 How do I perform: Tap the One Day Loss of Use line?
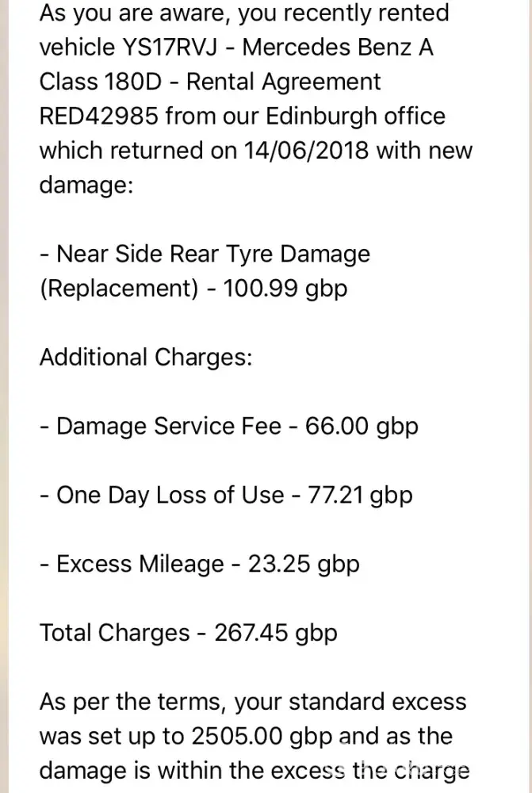point(170,495)
